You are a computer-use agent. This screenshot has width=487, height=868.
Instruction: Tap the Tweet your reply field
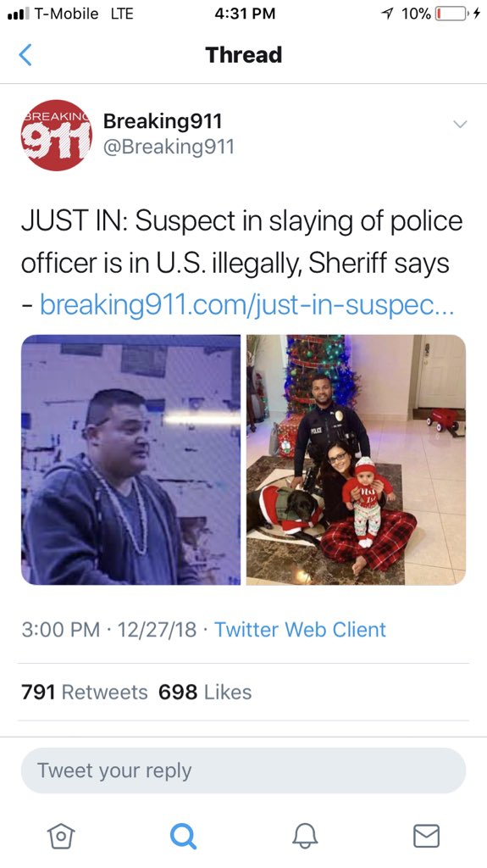(x=244, y=771)
